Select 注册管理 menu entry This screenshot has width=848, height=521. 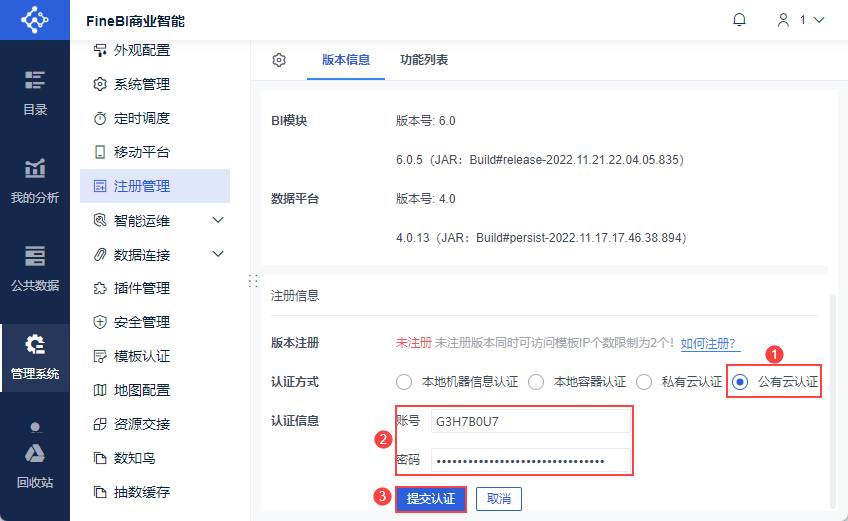155,186
